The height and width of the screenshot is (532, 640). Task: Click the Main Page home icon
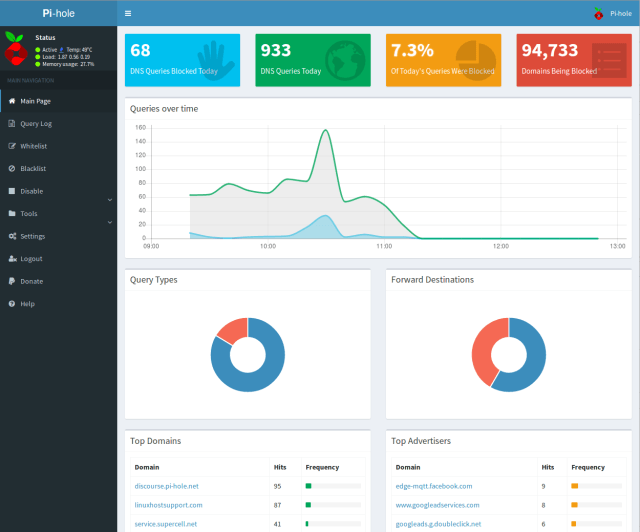pos(12,101)
